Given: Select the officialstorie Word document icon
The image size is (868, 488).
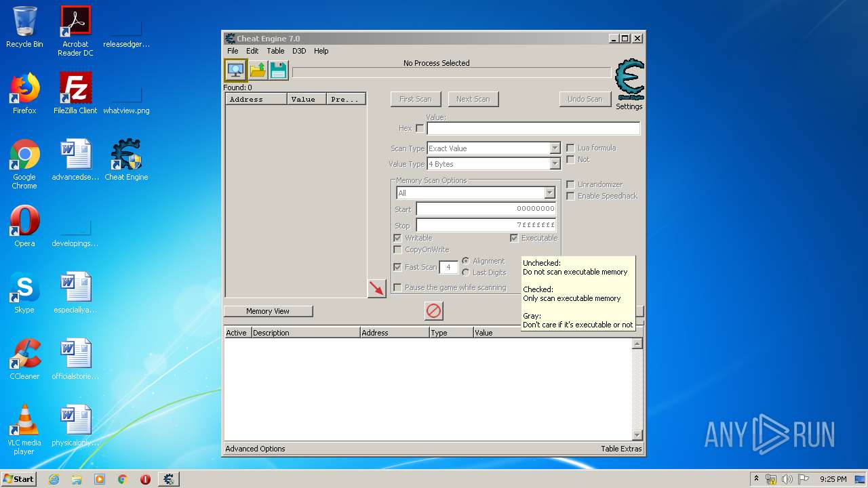Looking at the screenshot, I should [x=75, y=359].
